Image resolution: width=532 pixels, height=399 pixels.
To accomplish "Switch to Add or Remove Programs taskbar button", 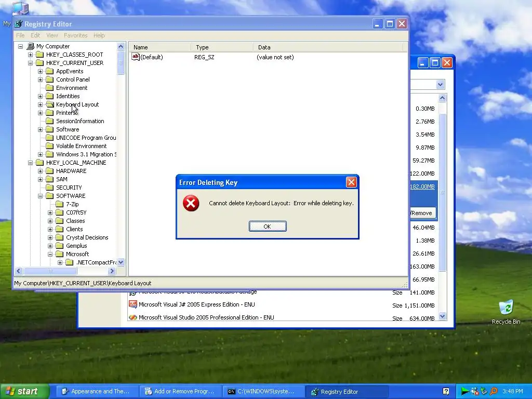I will coord(180,391).
